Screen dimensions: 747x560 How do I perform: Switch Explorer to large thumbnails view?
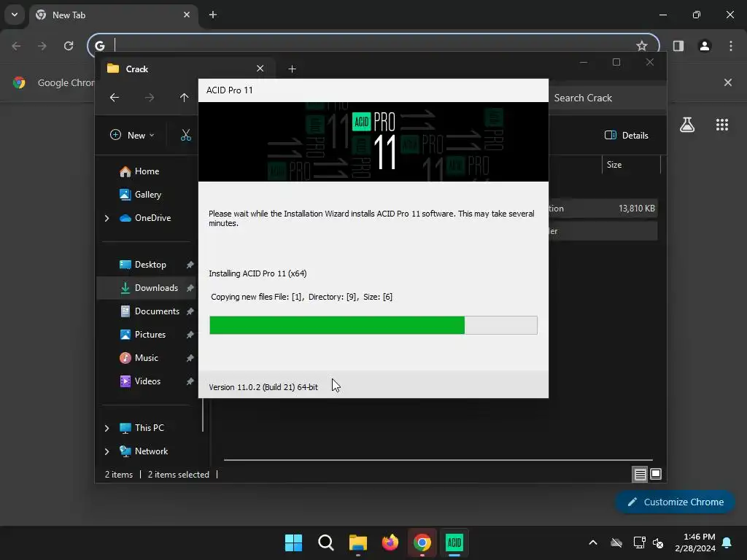656,474
